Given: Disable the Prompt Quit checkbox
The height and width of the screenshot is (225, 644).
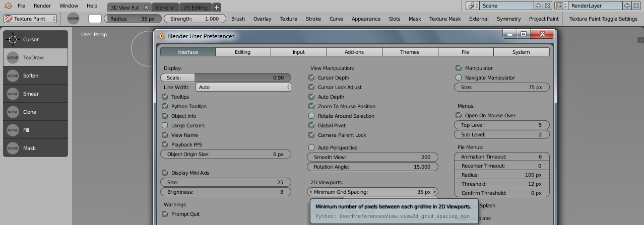Looking at the screenshot, I should (165, 214).
